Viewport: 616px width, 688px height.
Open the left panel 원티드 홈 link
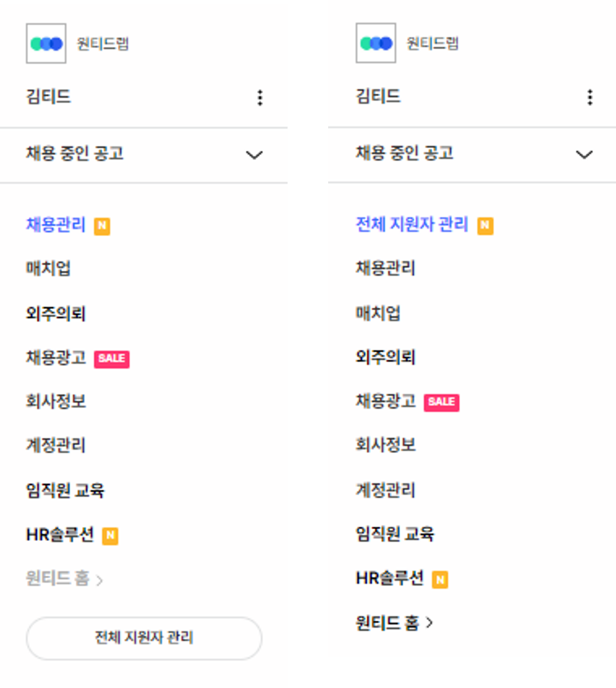click(64, 578)
